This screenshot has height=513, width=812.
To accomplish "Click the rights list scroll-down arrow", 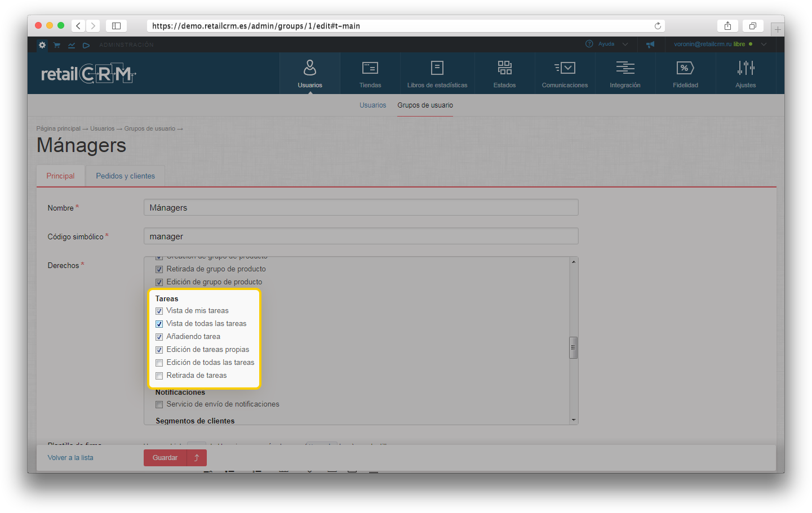I will pos(574,420).
